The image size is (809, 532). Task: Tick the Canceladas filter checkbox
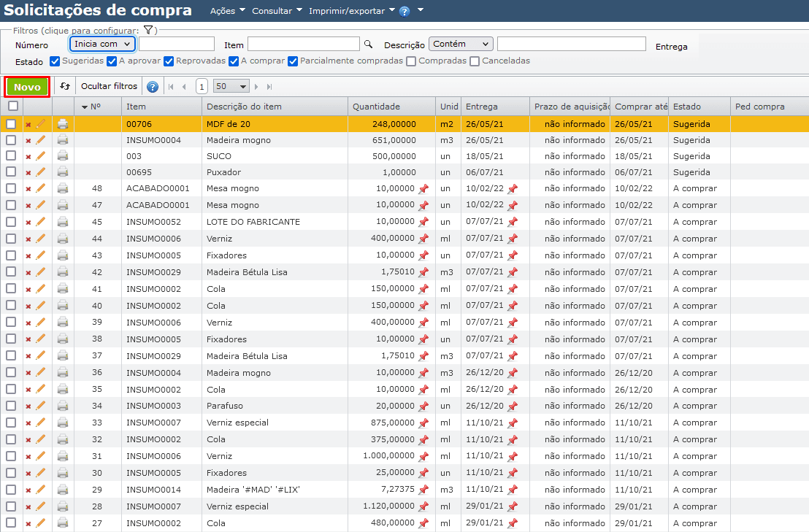coord(475,61)
